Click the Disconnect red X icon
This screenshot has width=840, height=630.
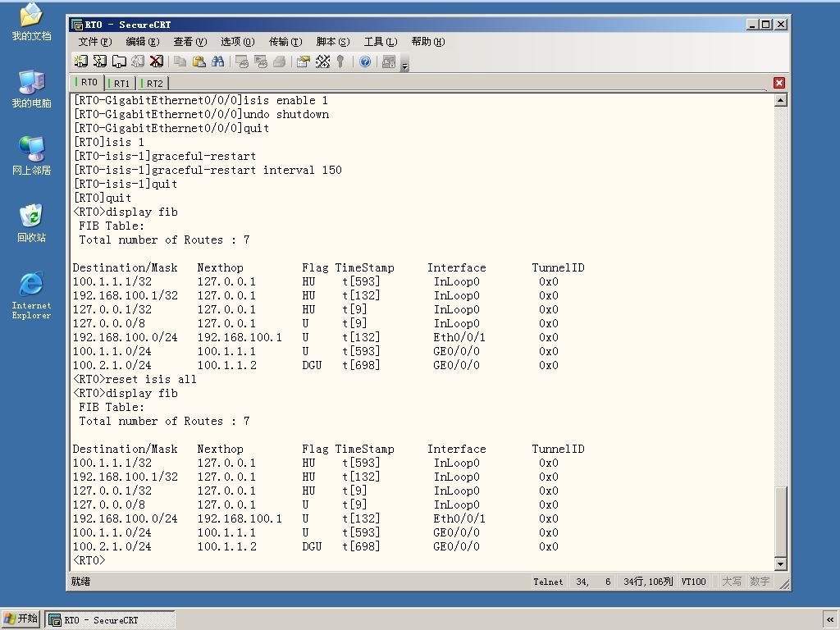pyautogui.click(x=156, y=62)
